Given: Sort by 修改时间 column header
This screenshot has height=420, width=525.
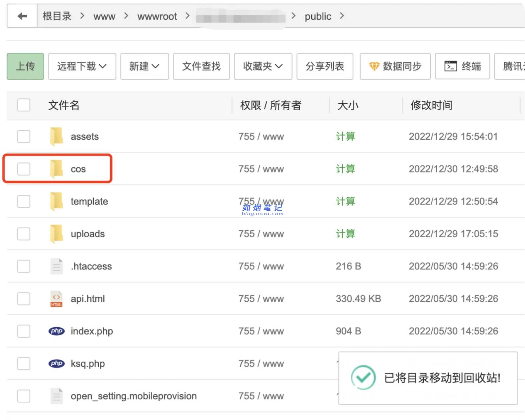Looking at the screenshot, I should point(431,105).
